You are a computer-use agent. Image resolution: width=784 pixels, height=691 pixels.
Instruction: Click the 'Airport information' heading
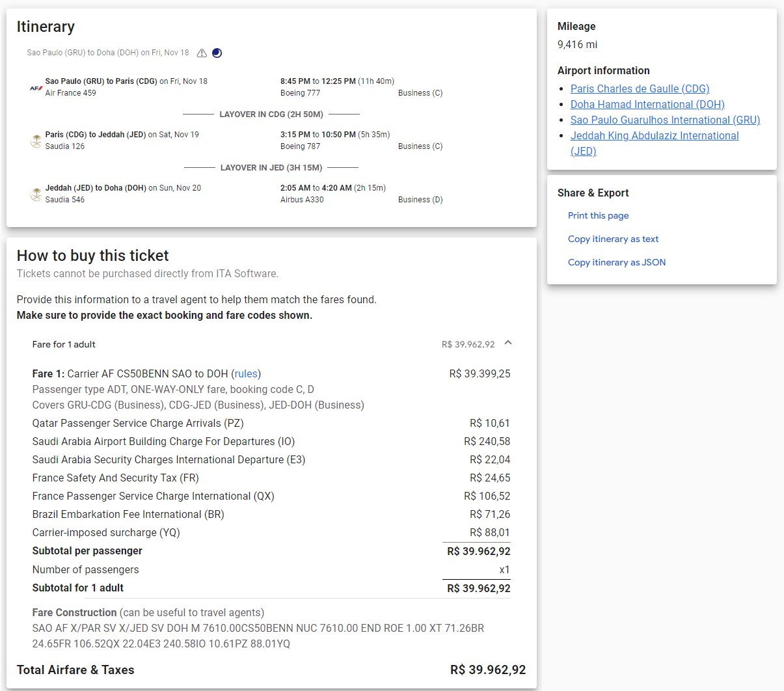(x=604, y=70)
